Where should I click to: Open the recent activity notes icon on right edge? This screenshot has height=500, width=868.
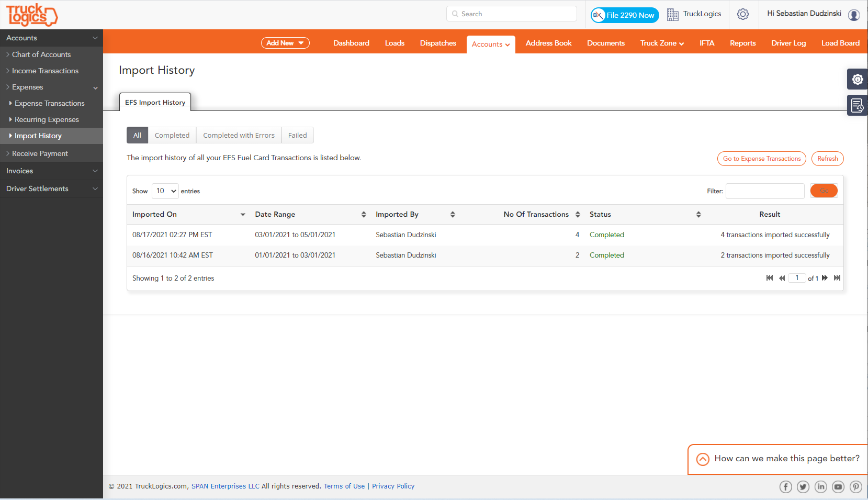coord(858,105)
